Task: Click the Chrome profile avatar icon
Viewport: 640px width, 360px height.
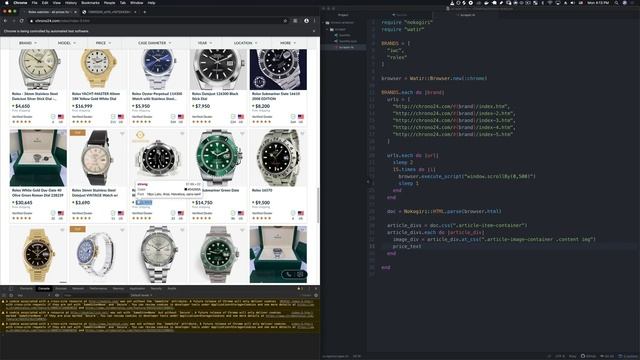Action: 306,20
